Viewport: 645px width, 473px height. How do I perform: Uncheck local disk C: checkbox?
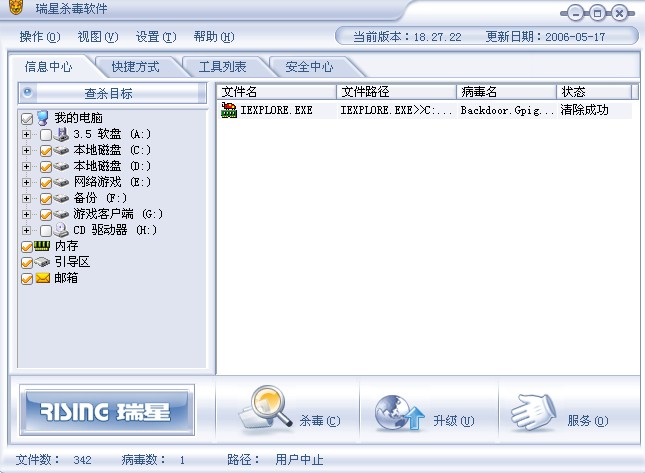tap(46, 151)
